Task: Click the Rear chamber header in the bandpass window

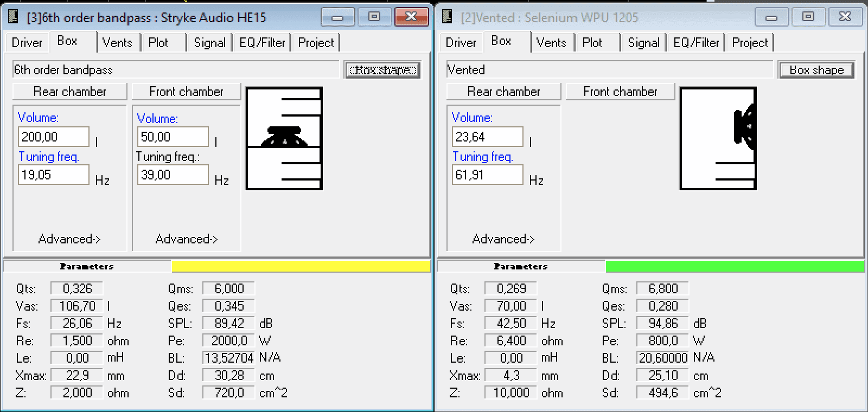Action: [x=70, y=92]
